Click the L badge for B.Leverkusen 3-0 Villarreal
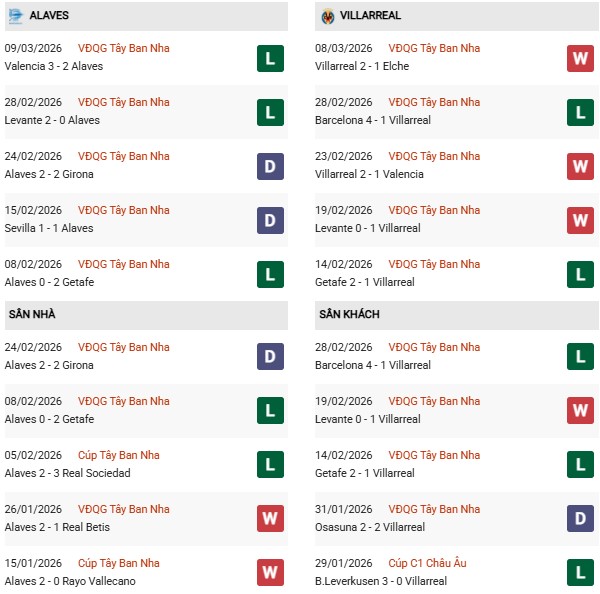600x594 pixels. click(580, 572)
